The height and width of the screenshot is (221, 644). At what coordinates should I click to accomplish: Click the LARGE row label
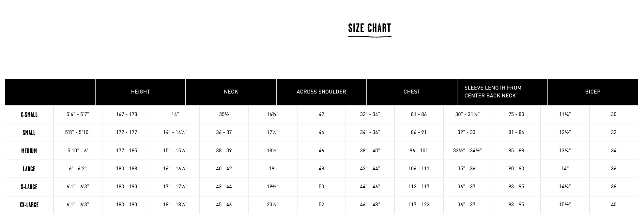(29, 169)
